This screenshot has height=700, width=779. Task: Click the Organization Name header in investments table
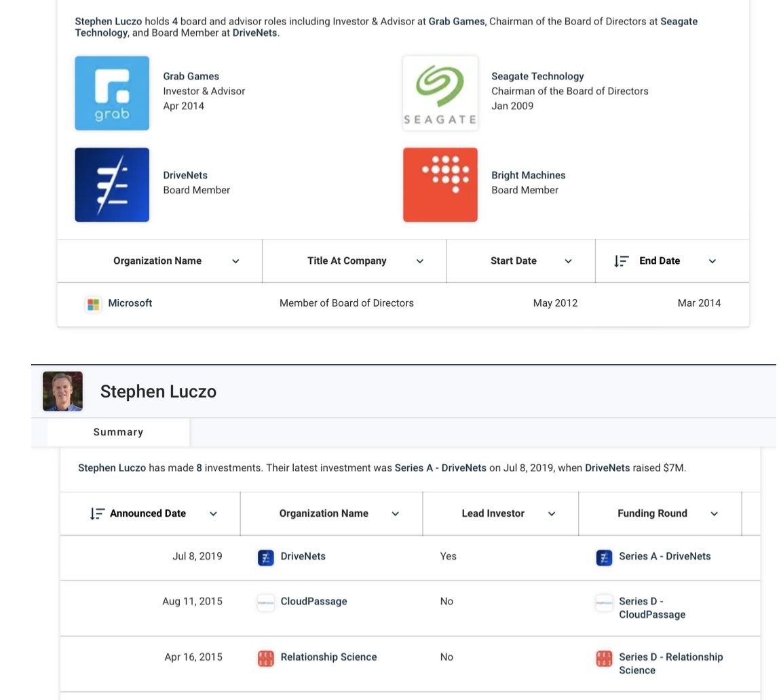(324, 513)
